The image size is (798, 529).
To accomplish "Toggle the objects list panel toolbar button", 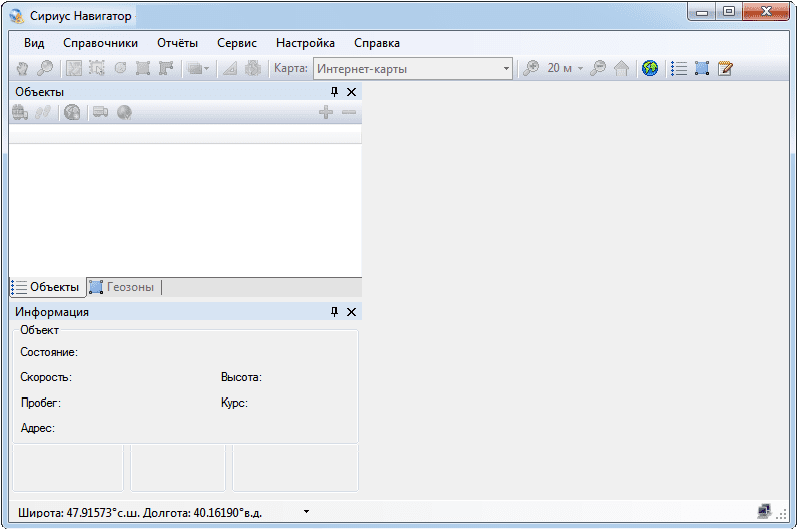I will [x=679, y=69].
